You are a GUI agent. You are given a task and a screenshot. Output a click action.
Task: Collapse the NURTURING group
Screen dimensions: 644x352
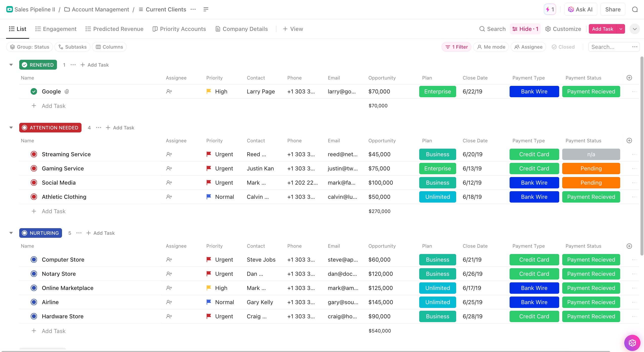click(x=11, y=233)
